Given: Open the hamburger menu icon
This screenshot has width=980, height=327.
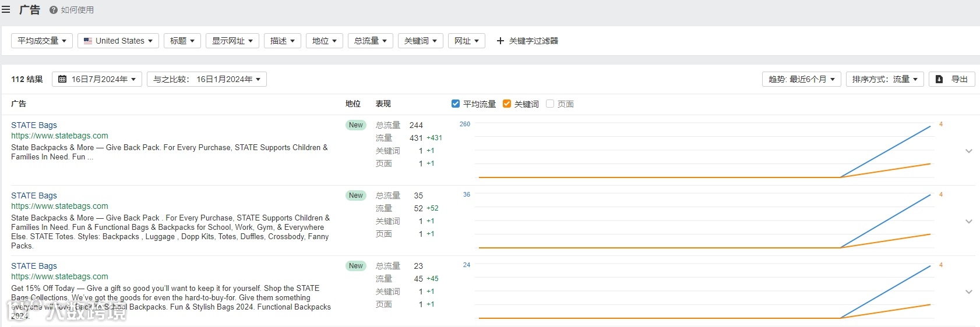Looking at the screenshot, I should coord(6,9).
